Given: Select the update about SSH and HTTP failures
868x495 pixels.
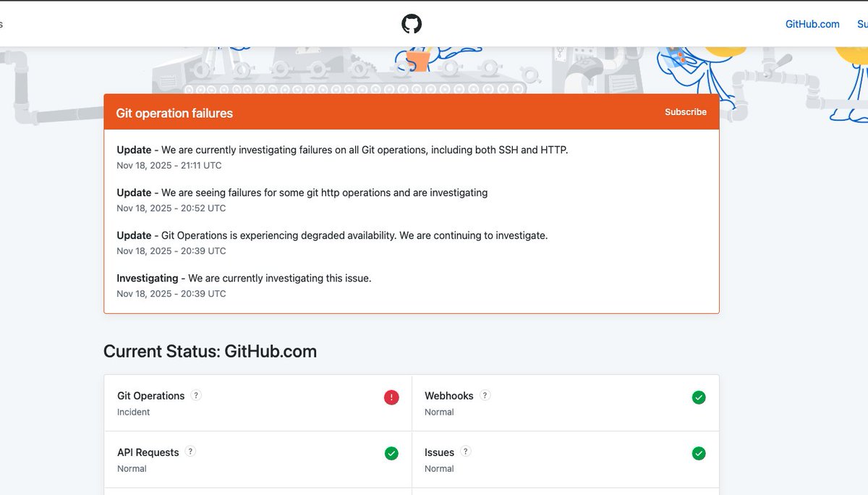Looking at the screenshot, I should click(342, 150).
